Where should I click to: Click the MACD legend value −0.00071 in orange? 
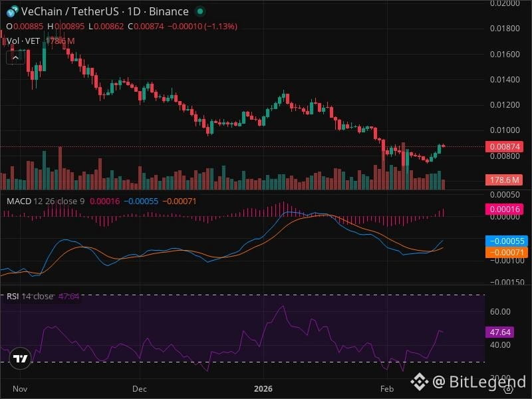click(x=179, y=201)
